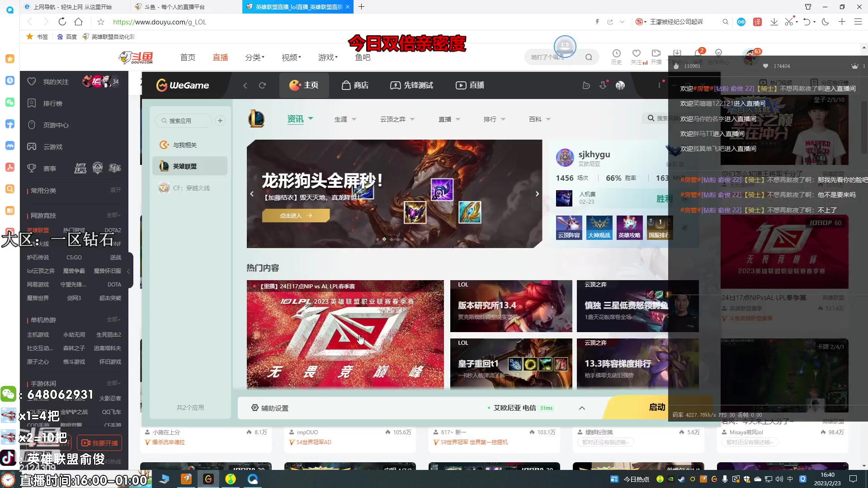Go to browser home page

78,22
